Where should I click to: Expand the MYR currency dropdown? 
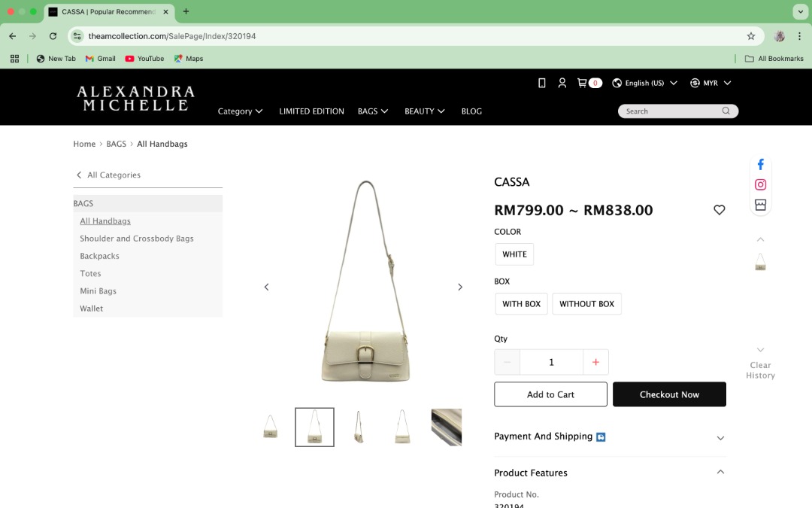coord(710,83)
